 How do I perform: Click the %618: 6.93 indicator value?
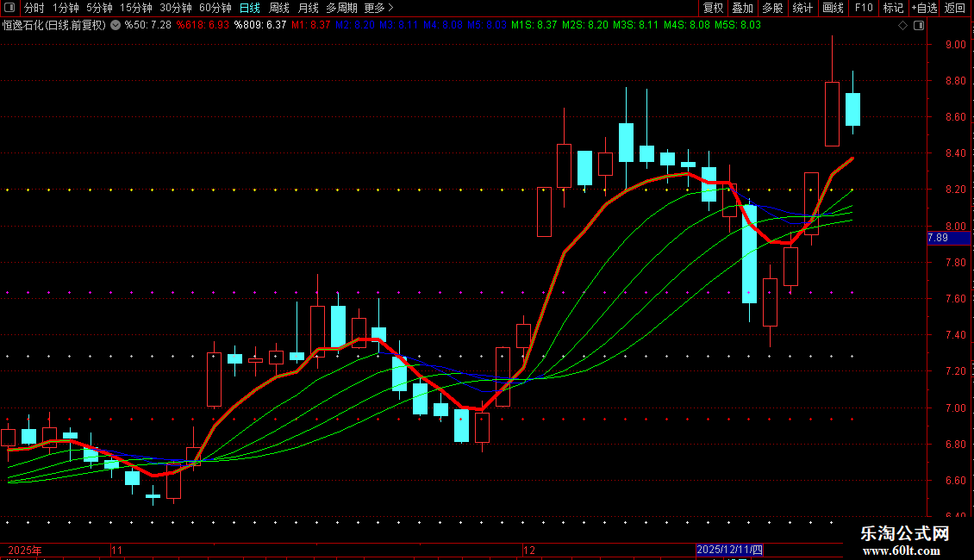point(203,26)
